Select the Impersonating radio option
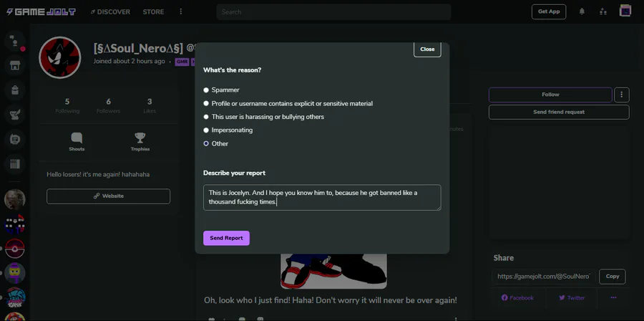This screenshot has height=321, width=644. (206, 130)
